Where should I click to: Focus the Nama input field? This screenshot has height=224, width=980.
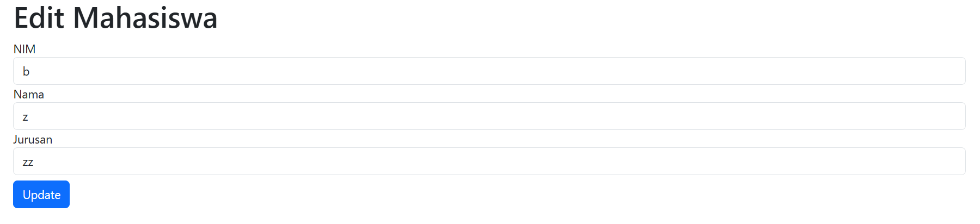[x=489, y=116]
